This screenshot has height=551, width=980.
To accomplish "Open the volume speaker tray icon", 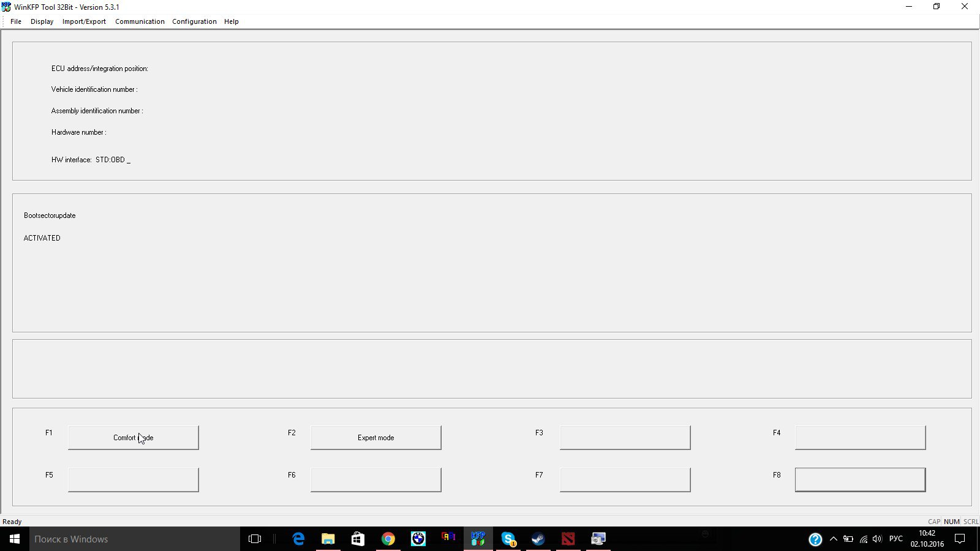I will (877, 539).
